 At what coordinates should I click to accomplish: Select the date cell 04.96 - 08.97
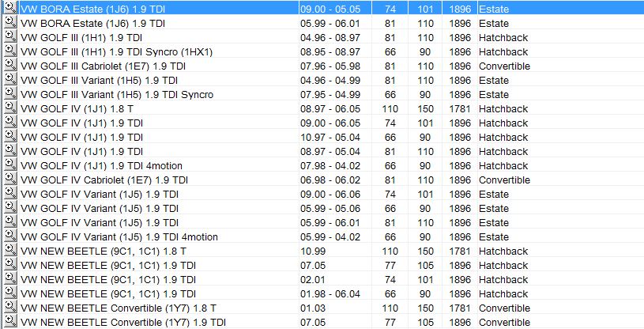pos(330,38)
